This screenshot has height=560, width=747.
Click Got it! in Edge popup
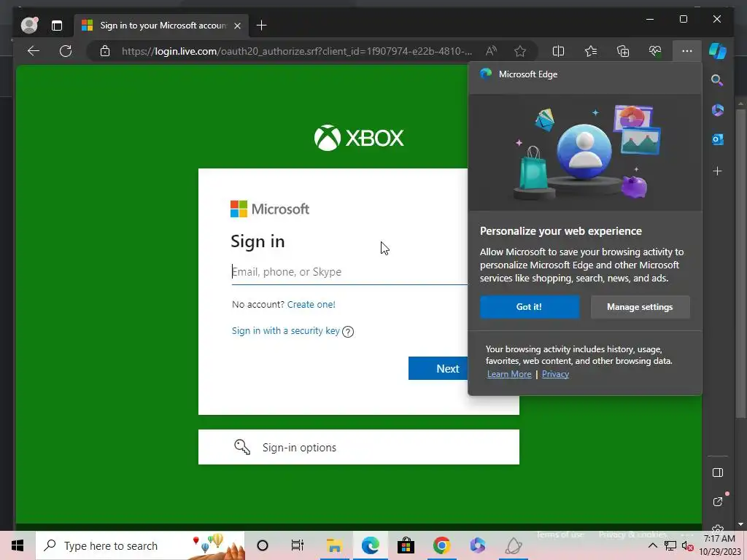click(530, 307)
